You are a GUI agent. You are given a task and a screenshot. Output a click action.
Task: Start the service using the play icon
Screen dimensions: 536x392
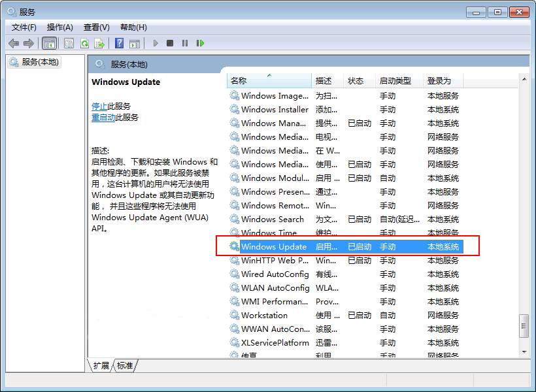tap(155, 42)
